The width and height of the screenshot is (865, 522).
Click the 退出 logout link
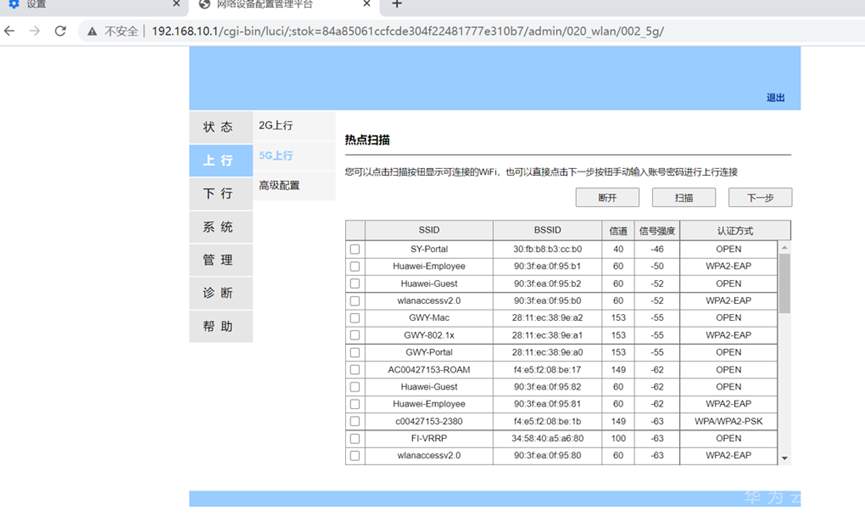(x=775, y=98)
